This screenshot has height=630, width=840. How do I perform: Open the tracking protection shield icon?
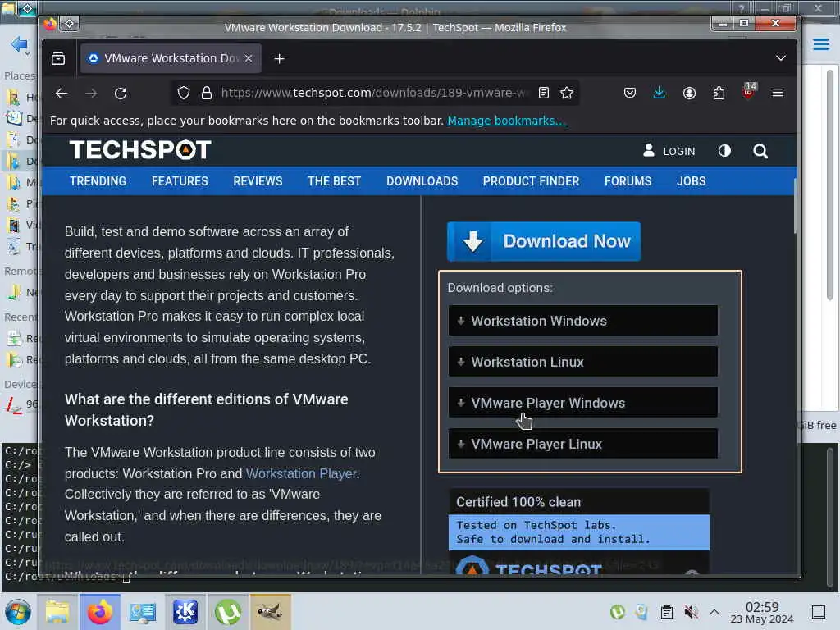point(184,94)
